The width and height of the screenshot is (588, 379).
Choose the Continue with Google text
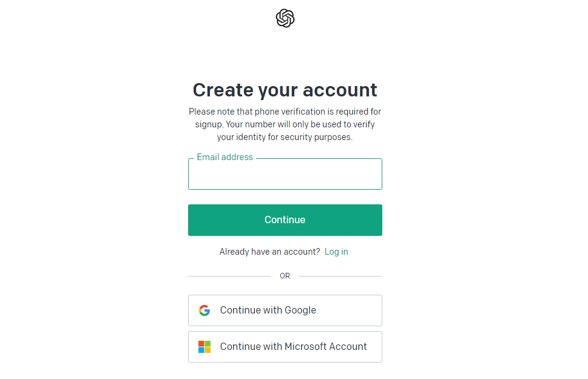point(268,310)
